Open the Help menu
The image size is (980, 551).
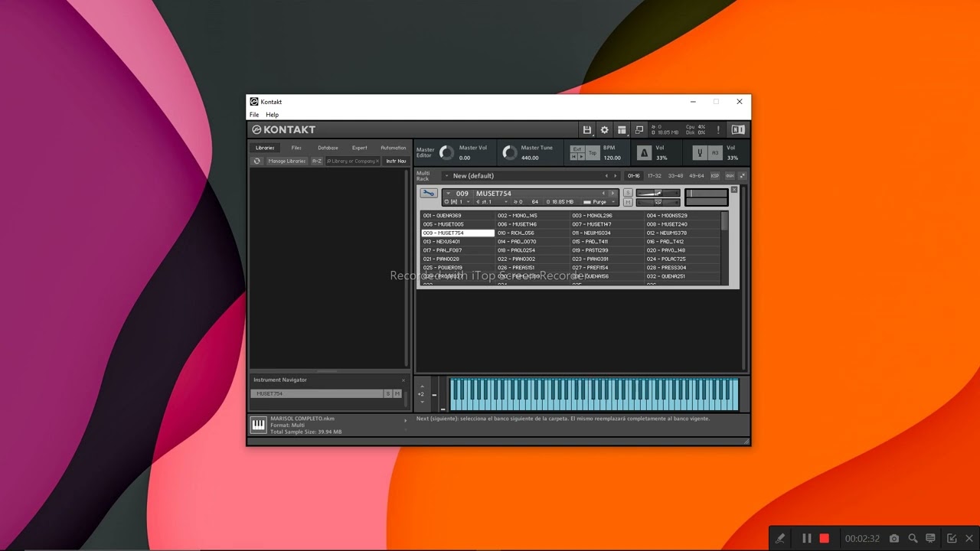tap(272, 115)
